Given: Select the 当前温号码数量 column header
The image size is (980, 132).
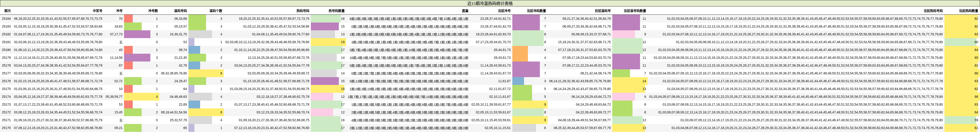Looking at the screenshot, I should [x=635, y=11].
